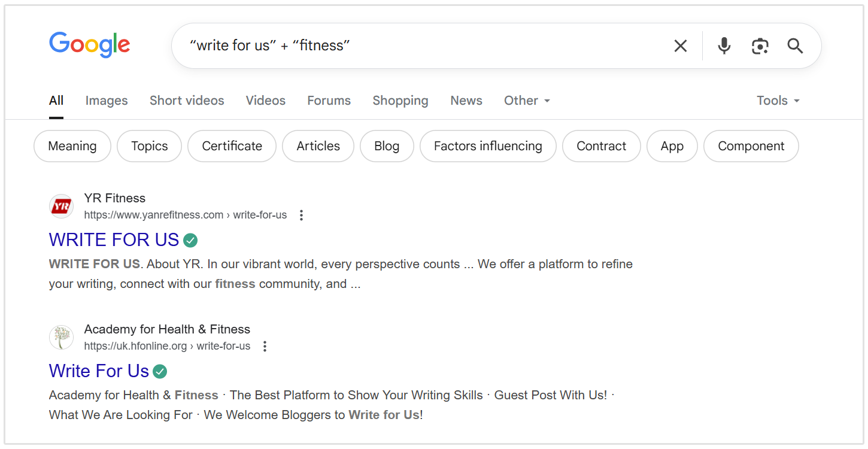Select the Blog filter chip
This screenshot has width=868, height=449.
pyautogui.click(x=387, y=145)
